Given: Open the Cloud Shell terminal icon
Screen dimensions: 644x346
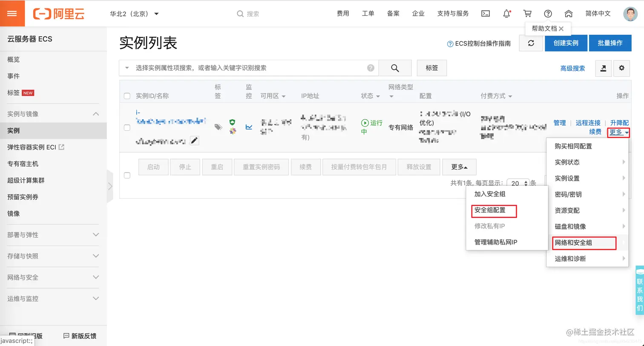Looking at the screenshot, I should click(x=485, y=14).
